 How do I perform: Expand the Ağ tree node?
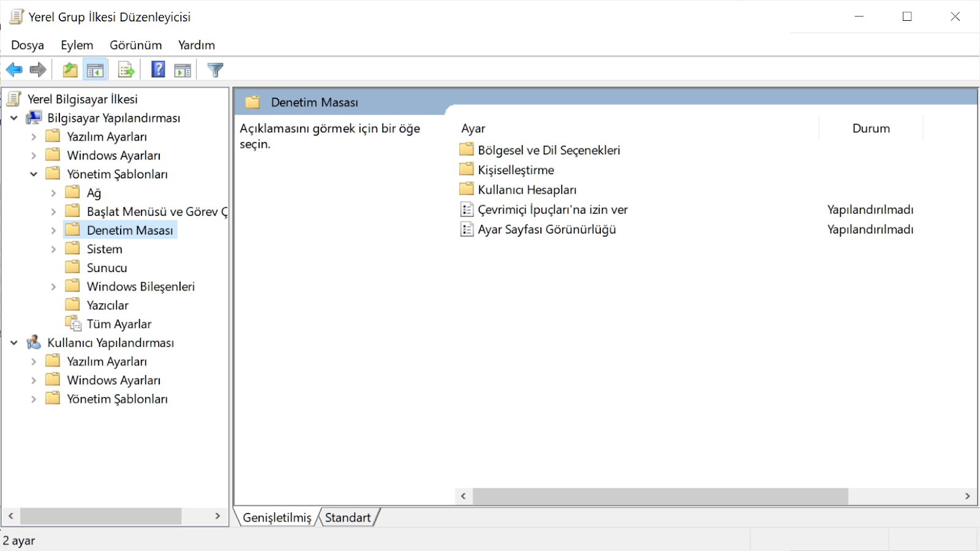tap(53, 193)
